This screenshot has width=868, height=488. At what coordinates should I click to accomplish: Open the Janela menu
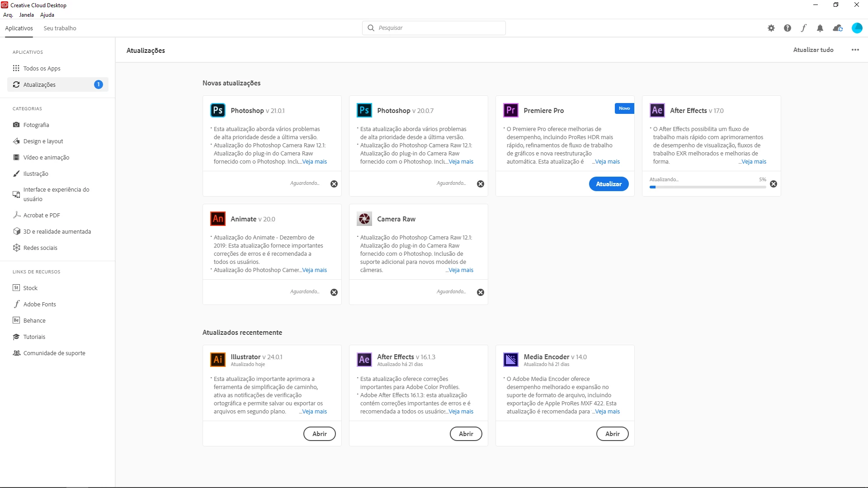[26, 15]
